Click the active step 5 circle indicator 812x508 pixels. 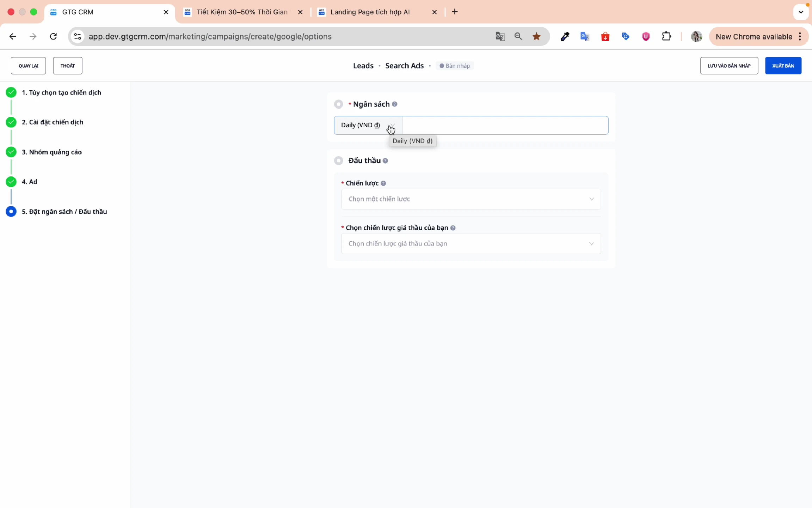[x=11, y=212]
